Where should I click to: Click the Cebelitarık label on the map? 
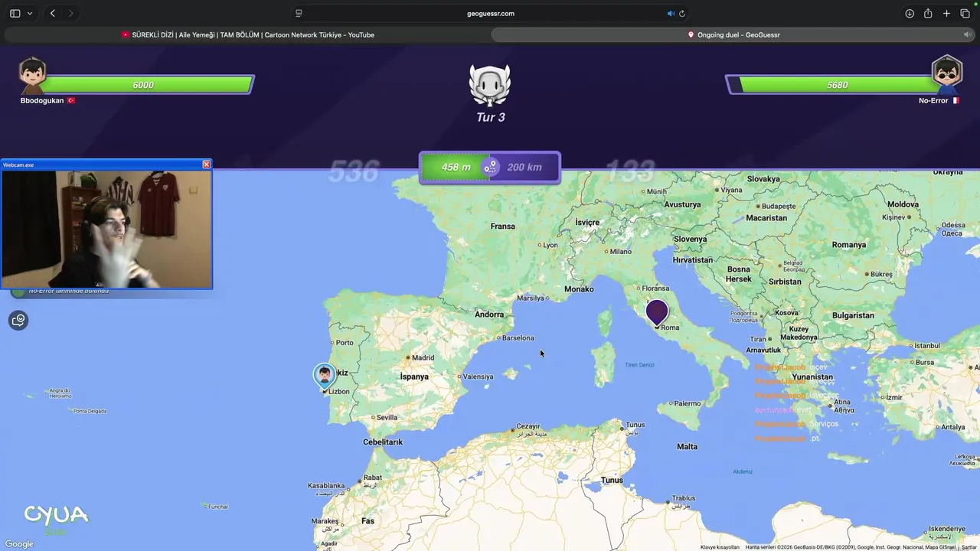(383, 442)
